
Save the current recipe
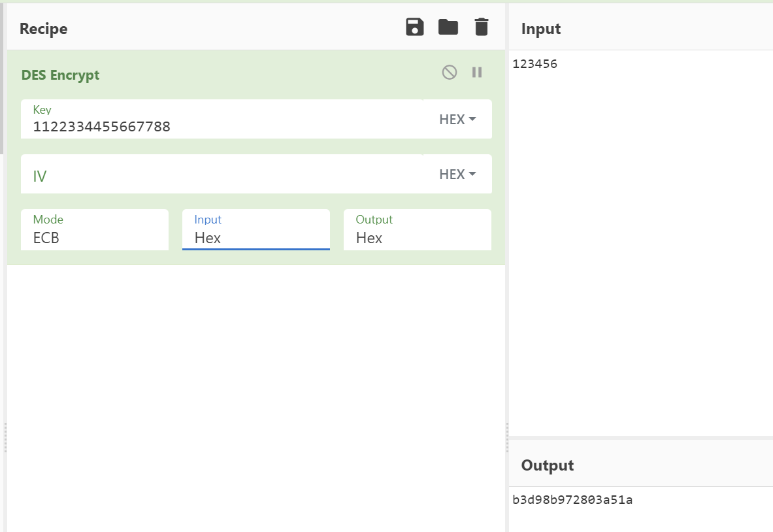pyautogui.click(x=415, y=27)
